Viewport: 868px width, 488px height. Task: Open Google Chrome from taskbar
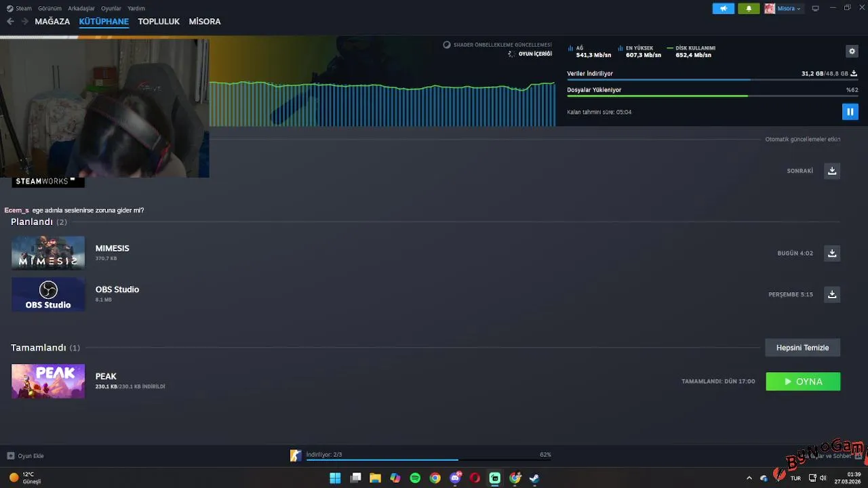click(x=435, y=478)
